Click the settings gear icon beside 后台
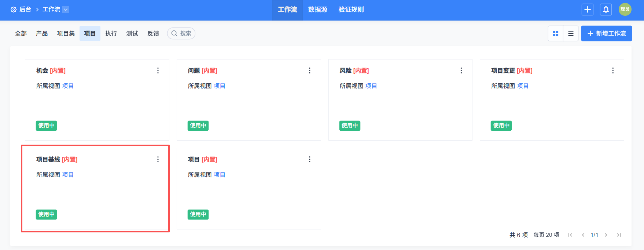 pos(14,10)
